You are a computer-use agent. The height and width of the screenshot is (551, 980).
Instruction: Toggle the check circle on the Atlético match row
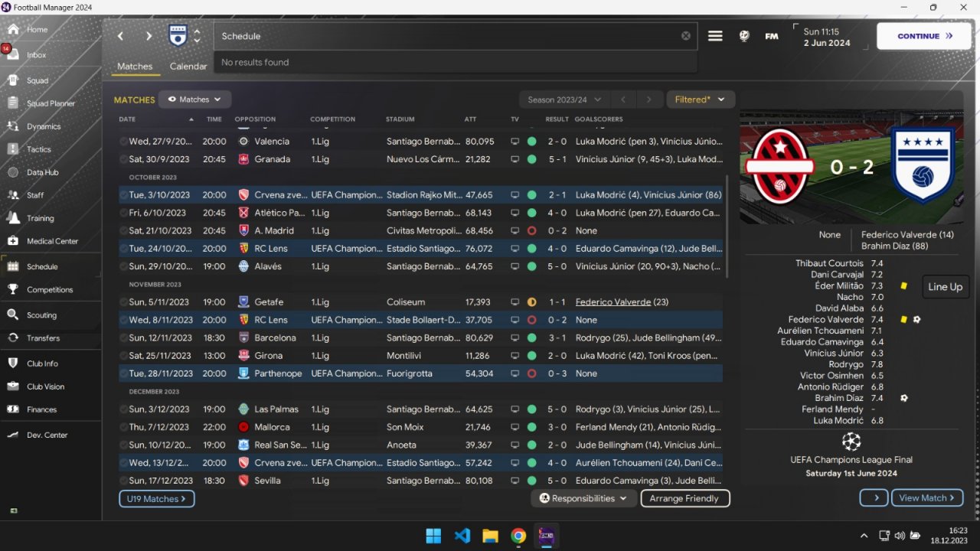click(123, 213)
